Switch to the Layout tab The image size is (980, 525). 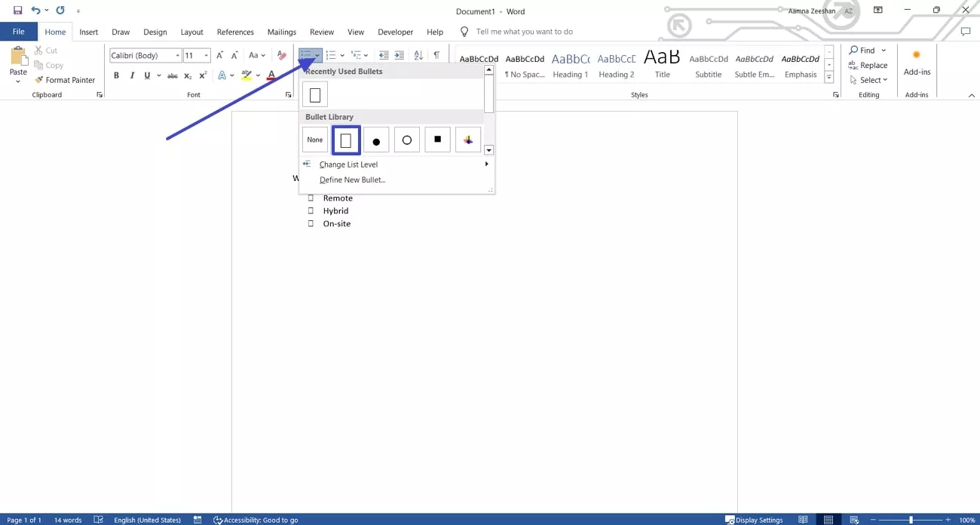191,32
